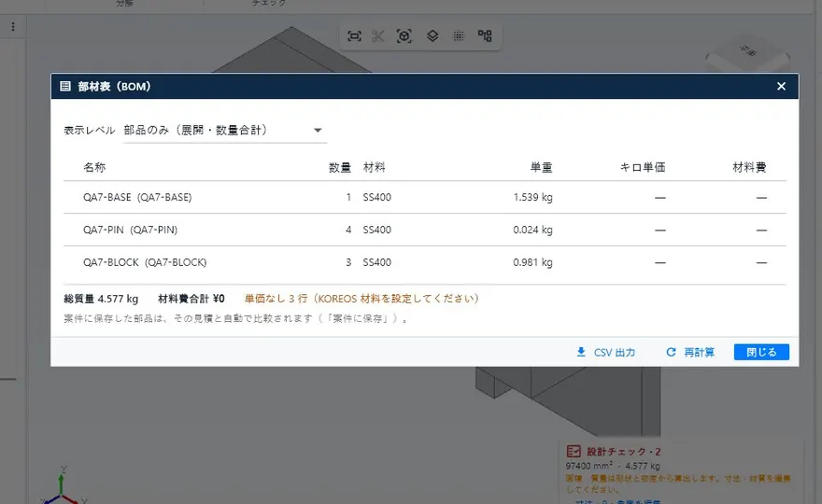Click the 0.981 kg weight cell

pyautogui.click(x=532, y=262)
